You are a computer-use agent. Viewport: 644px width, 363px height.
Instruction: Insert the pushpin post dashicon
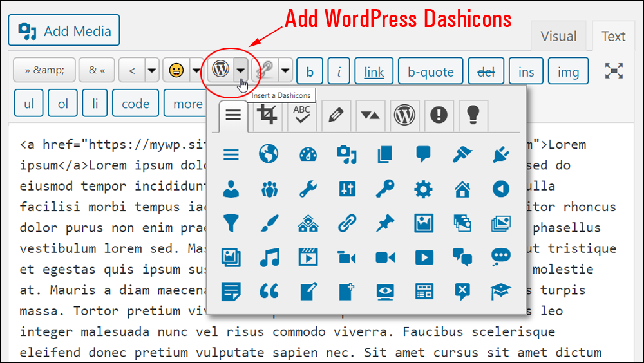point(385,223)
